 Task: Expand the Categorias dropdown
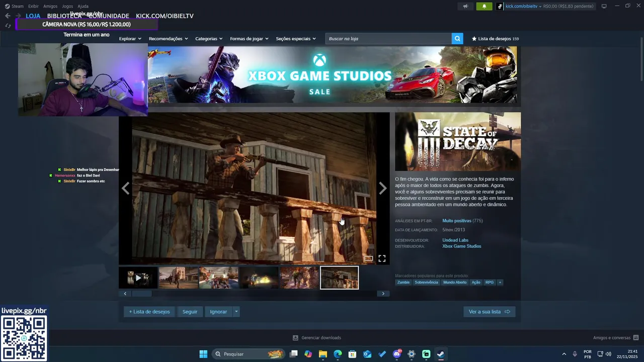click(x=209, y=39)
